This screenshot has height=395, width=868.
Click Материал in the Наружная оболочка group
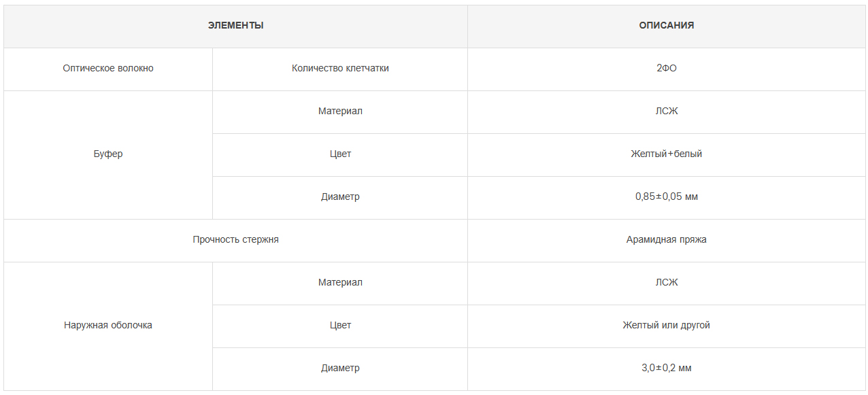click(x=340, y=283)
